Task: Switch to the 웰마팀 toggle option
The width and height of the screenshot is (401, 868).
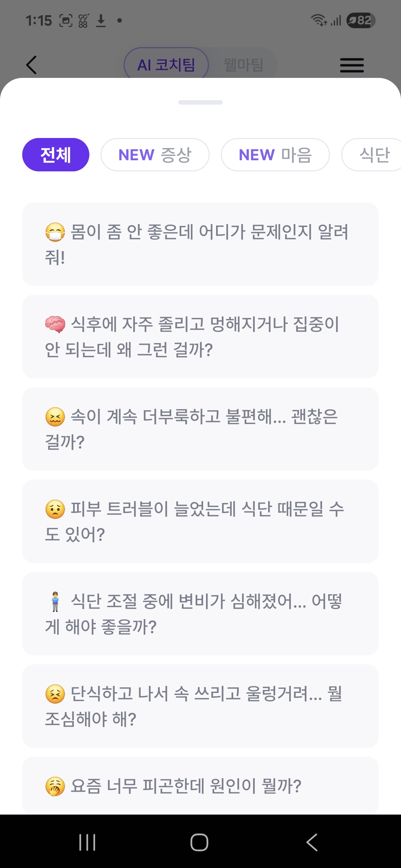Action: (x=243, y=65)
